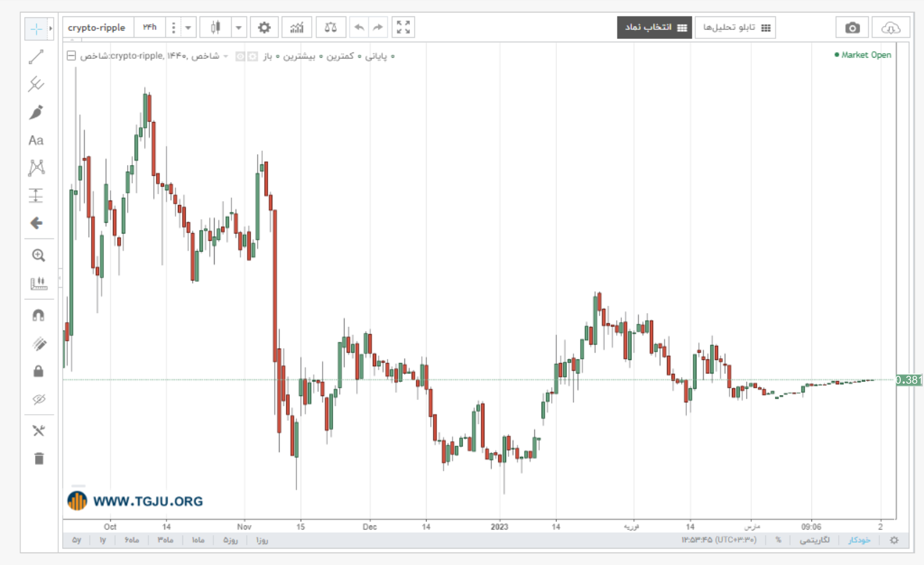Image resolution: width=924 pixels, height=565 pixels.
Task: Enable auto scale (خودکار)
Action: click(859, 540)
